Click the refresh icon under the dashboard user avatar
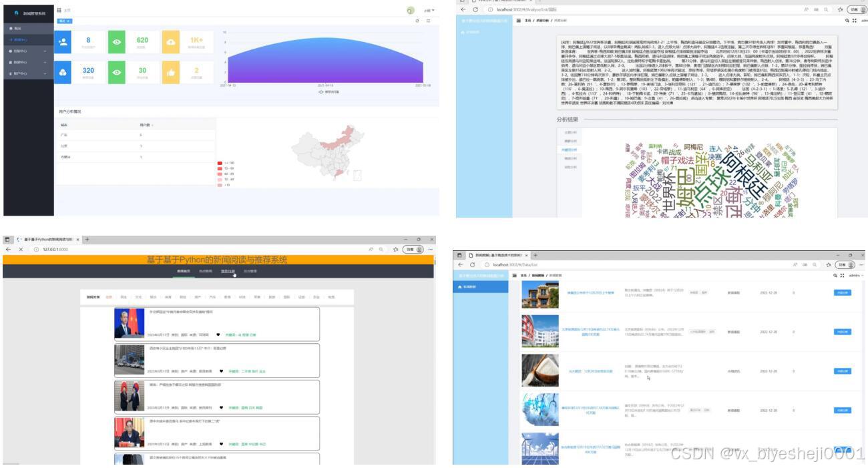 coord(418,21)
